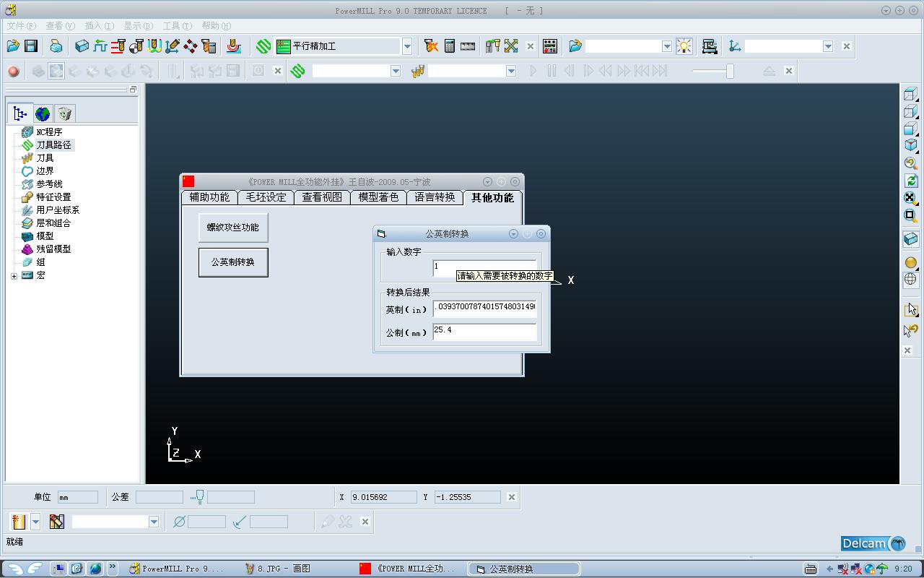This screenshot has width=924, height=578.
Task: Switch to 公英制转换 taskbar item
Action: point(524,569)
